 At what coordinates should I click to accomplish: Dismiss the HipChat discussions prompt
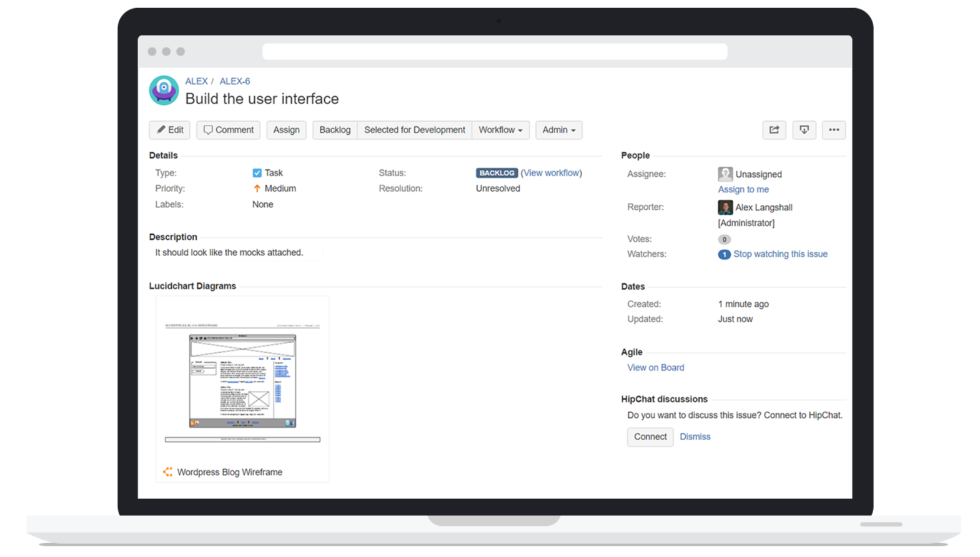[x=695, y=436]
